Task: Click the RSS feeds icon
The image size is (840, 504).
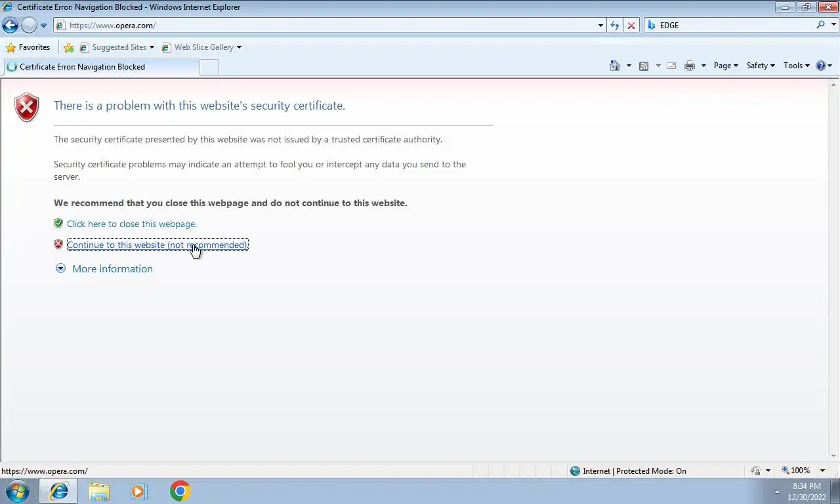Action: [x=644, y=66]
